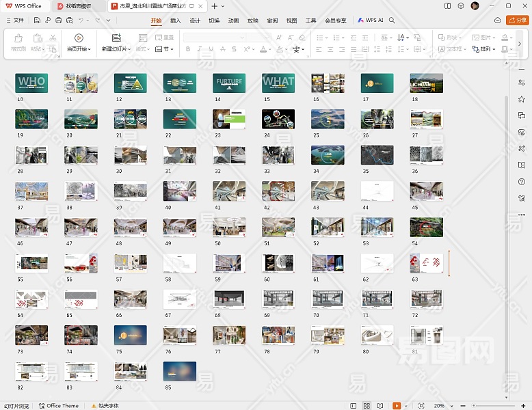This screenshot has width=532, height=410.
Task: Switch to normal view in status bar
Action: 354,406
